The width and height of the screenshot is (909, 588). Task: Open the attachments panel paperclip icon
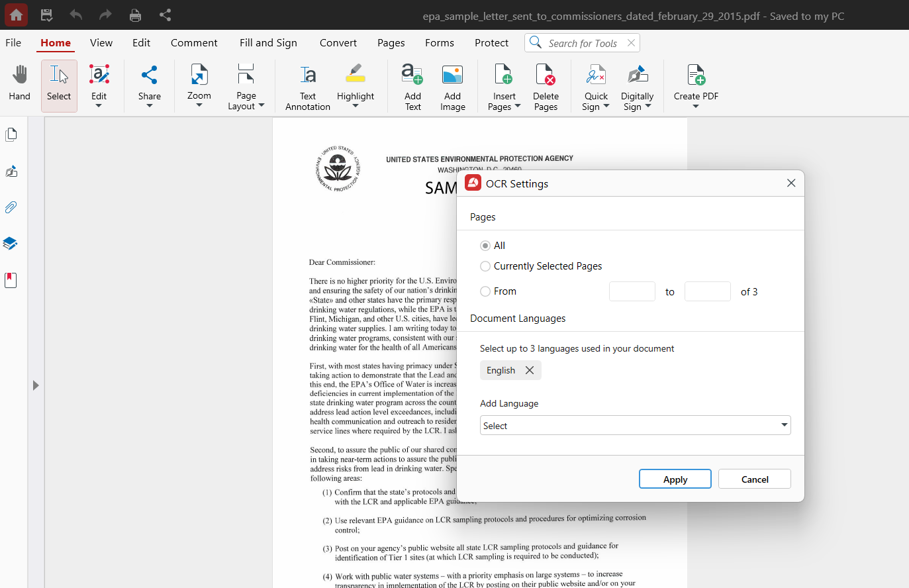click(x=11, y=207)
